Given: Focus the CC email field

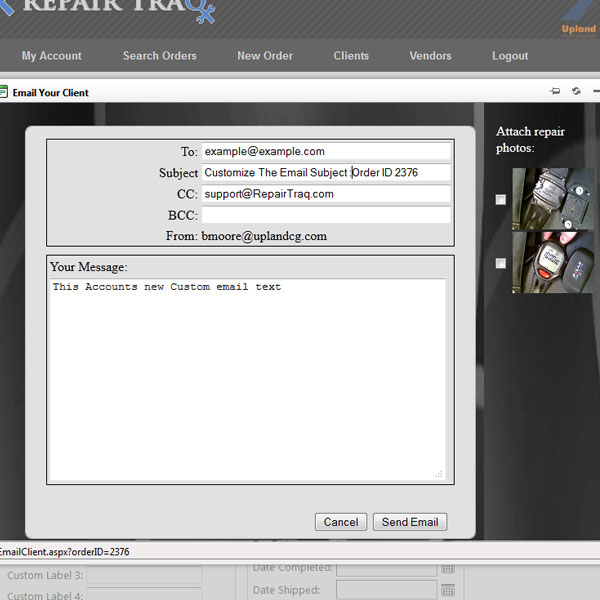Looking at the screenshot, I should tap(326, 194).
